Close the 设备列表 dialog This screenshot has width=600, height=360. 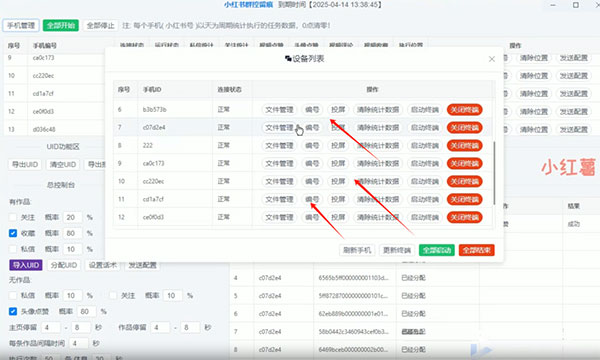click(492, 59)
